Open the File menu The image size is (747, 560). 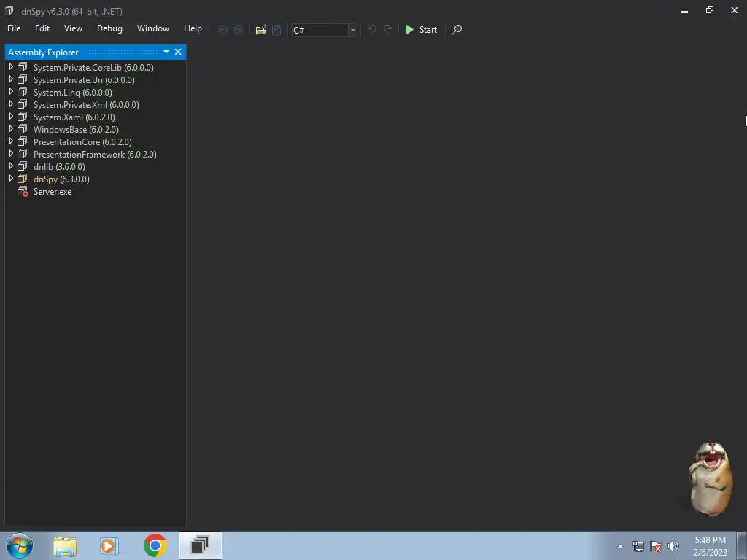tap(14, 28)
